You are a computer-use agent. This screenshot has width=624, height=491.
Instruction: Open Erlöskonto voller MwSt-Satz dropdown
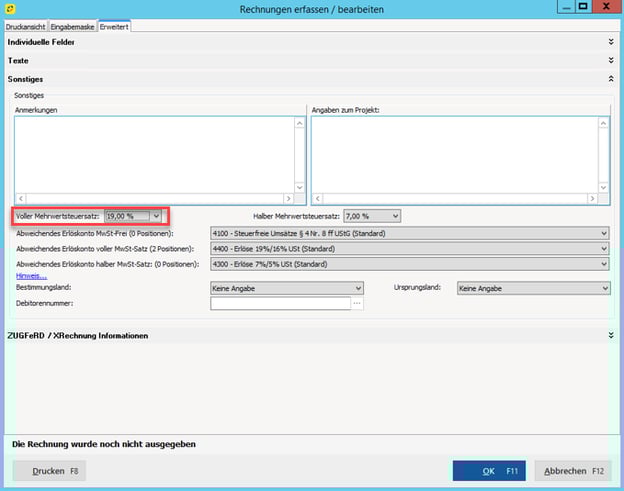[603, 249]
